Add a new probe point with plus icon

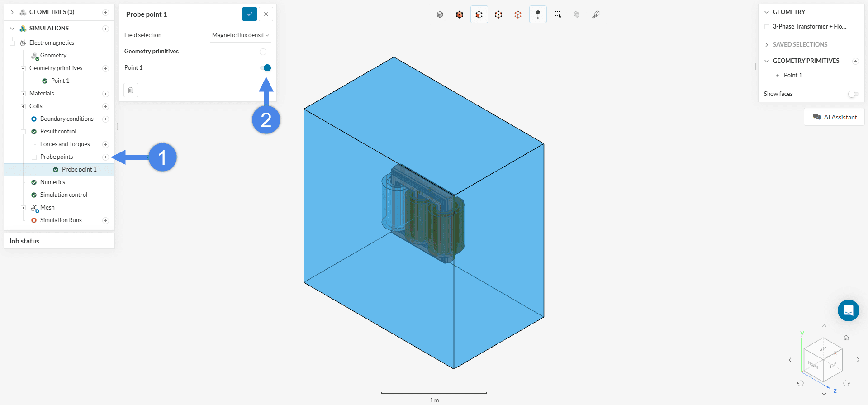click(x=105, y=157)
